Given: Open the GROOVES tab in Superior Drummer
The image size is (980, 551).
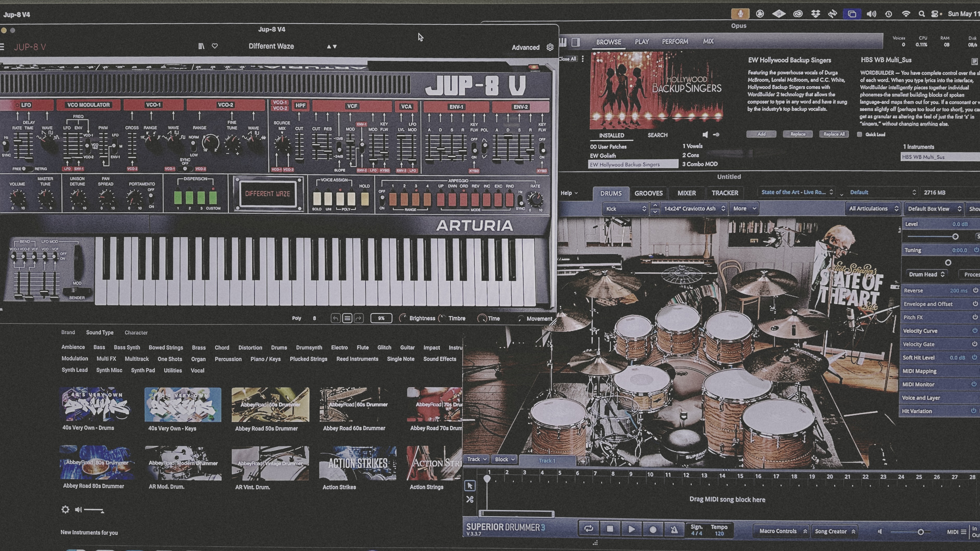Looking at the screenshot, I should click(648, 193).
